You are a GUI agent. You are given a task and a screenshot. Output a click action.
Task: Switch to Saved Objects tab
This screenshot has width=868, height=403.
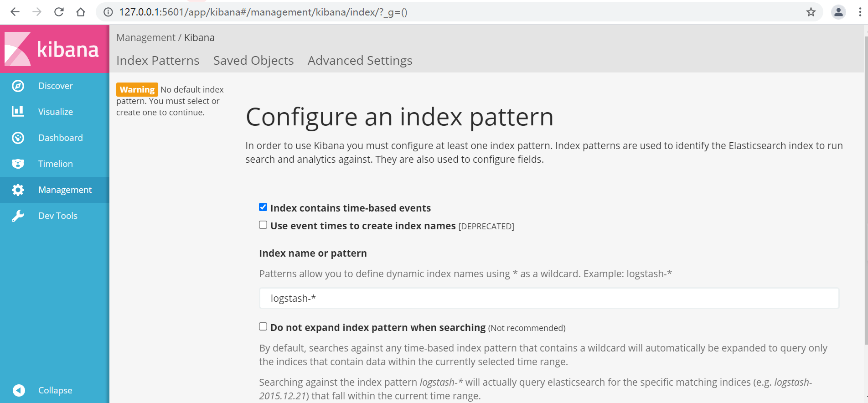pyautogui.click(x=253, y=61)
